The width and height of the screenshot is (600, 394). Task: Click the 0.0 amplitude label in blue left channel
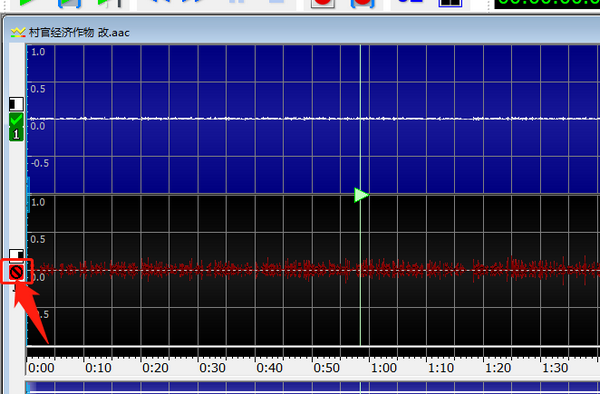click(x=38, y=126)
